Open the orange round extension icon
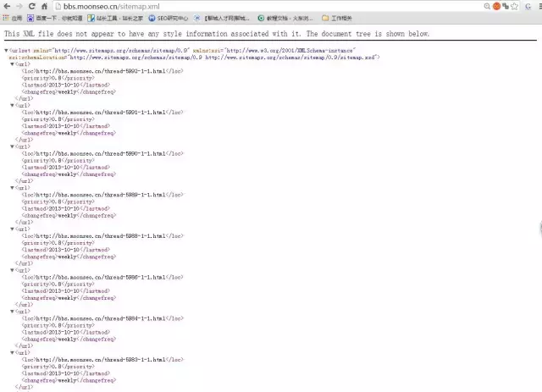 pos(496,6)
